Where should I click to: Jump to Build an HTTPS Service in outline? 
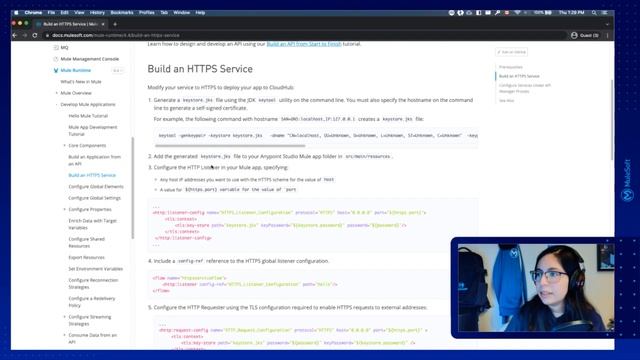[x=519, y=76]
